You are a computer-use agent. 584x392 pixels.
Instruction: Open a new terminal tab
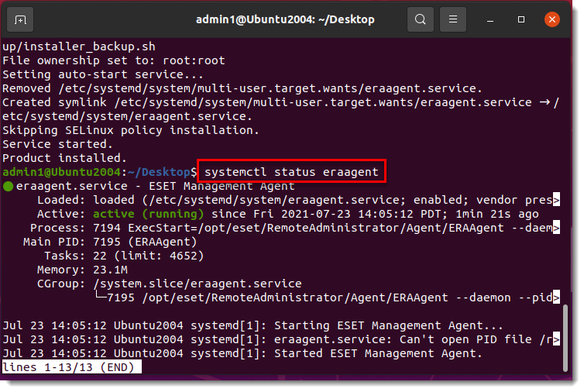pos(20,19)
